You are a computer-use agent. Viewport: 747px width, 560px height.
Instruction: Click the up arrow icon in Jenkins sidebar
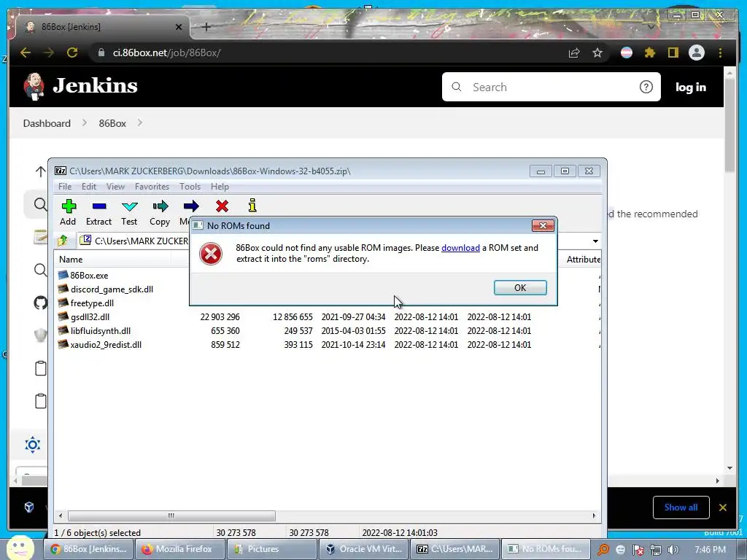(41, 171)
